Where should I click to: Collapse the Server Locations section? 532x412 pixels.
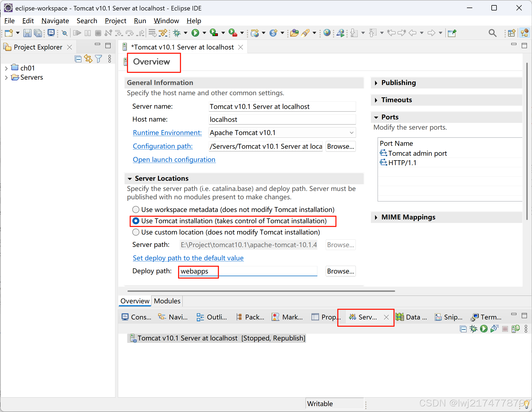[130, 179]
